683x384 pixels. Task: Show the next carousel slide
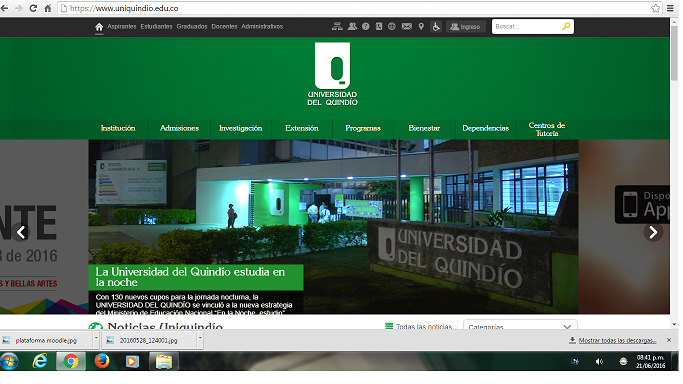click(653, 232)
